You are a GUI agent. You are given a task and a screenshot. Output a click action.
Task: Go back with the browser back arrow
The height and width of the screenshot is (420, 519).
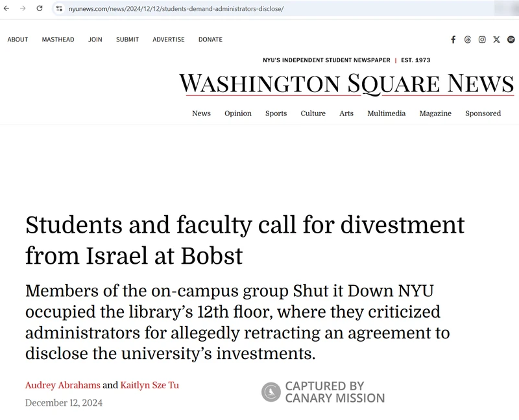tap(6, 8)
